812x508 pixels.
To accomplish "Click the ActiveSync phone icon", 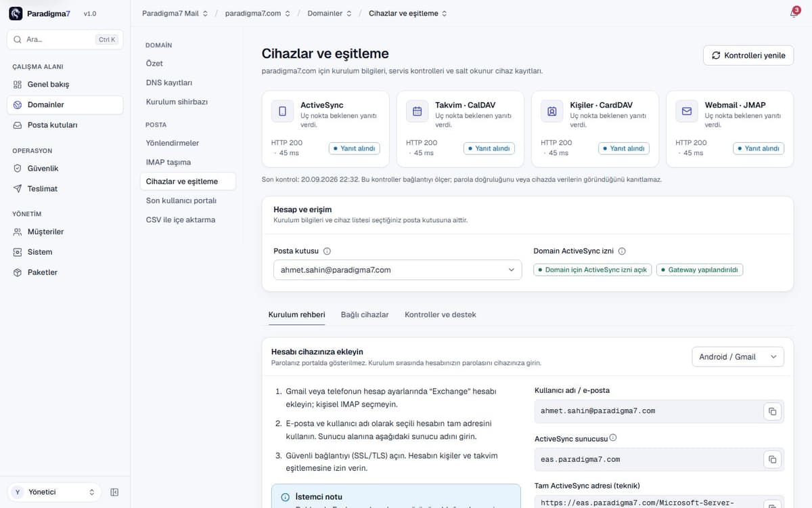I will click(x=282, y=111).
